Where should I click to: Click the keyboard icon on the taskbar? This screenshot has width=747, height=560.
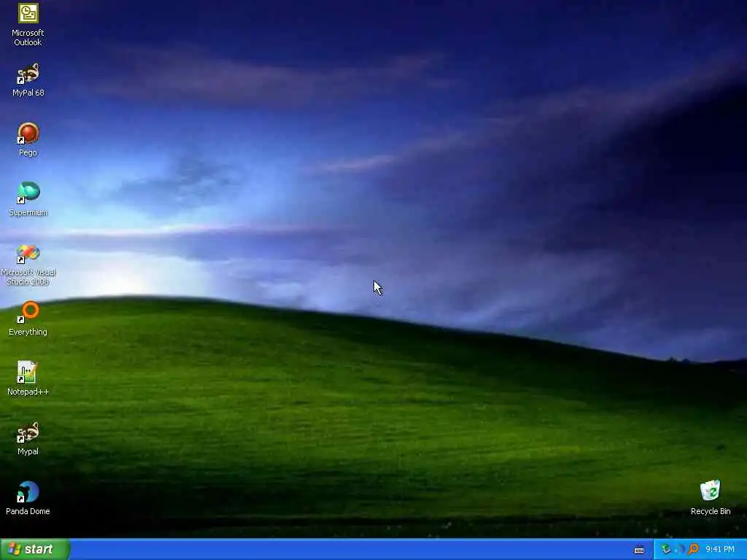click(639, 550)
